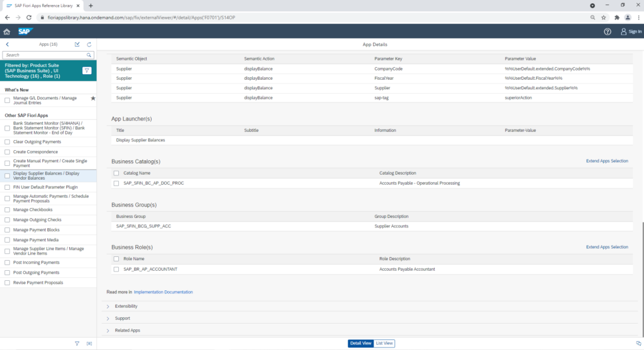The width and height of the screenshot is (644, 350).
Task: Switch to List View
Action: click(384, 344)
